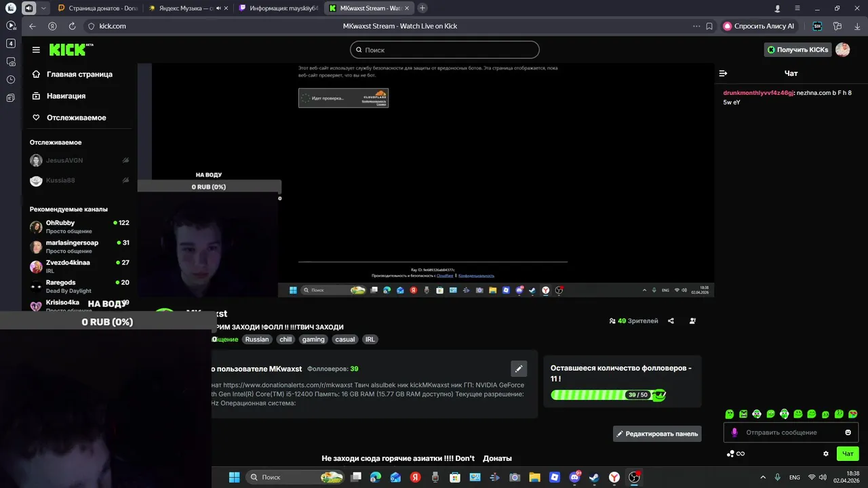Switch to Страница донатов browser tab
868x488 pixels.
coord(98,8)
